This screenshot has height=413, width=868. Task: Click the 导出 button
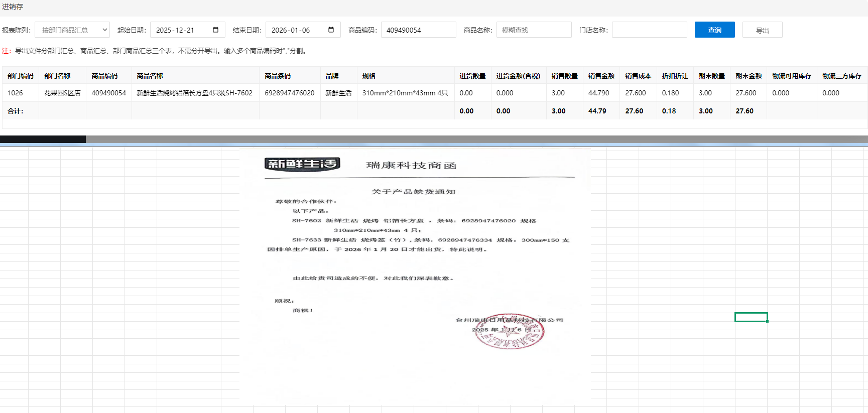(x=762, y=30)
